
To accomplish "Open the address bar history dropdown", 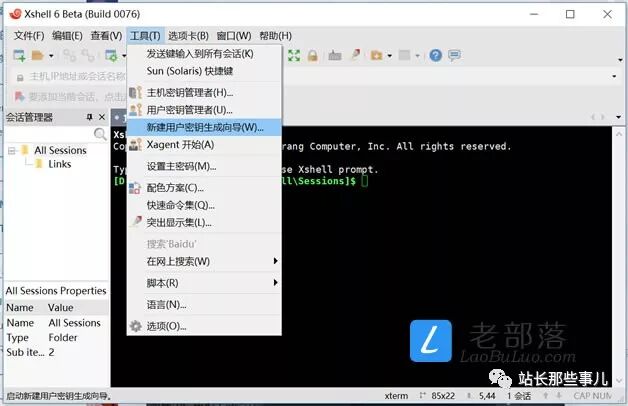I will click(x=614, y=76).
